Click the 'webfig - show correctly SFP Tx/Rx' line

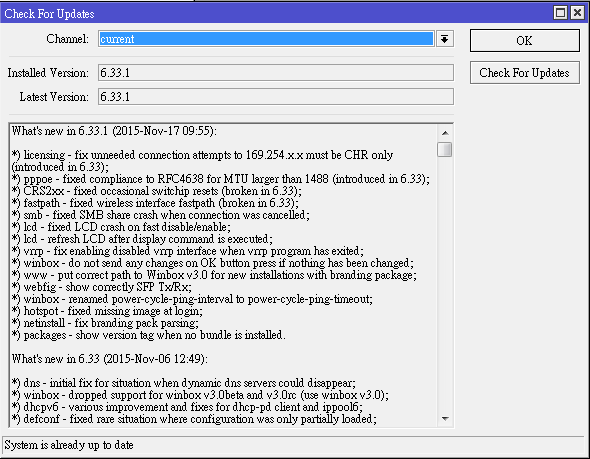tap(102, 287)
